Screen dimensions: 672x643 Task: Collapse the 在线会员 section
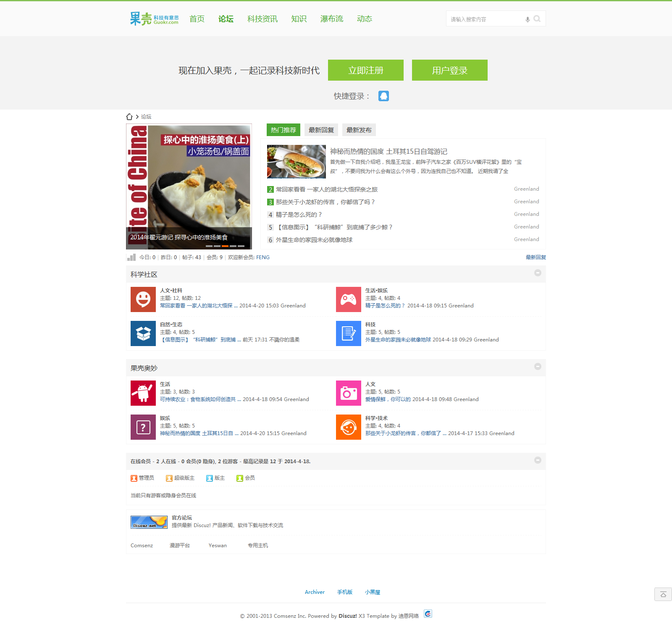coord(538,460)
